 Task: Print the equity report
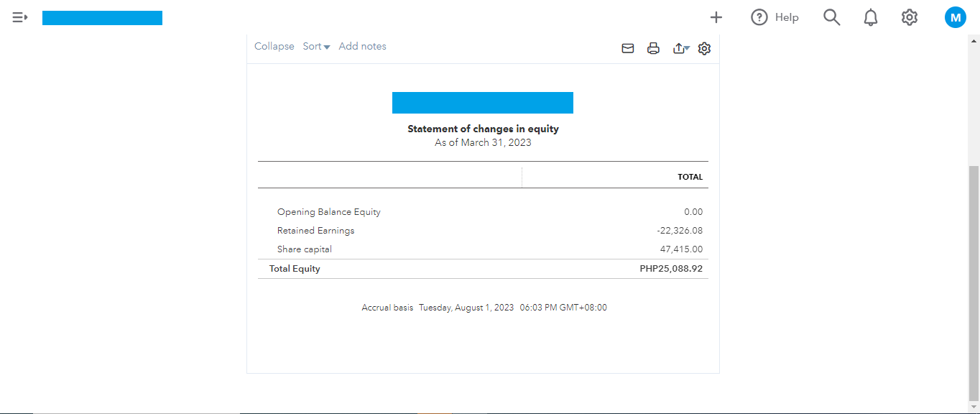coord(653,49)
